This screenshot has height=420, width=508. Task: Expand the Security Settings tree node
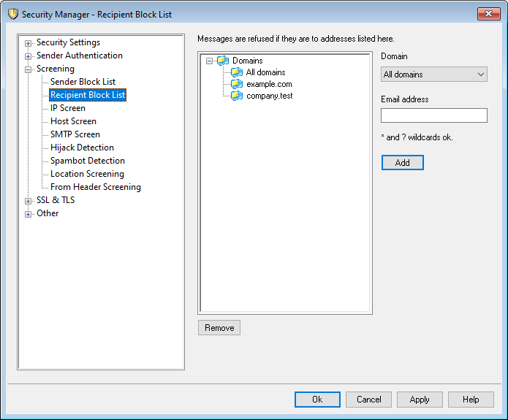coord(29,43)
